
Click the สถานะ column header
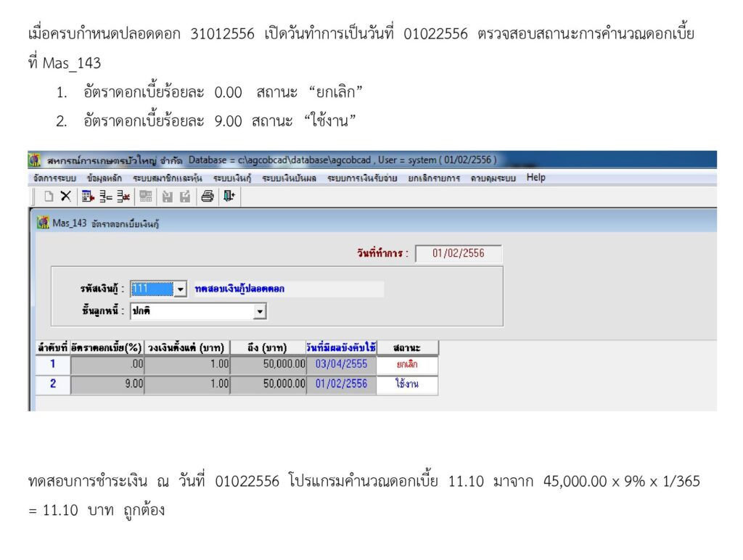[x=407, y=348]
